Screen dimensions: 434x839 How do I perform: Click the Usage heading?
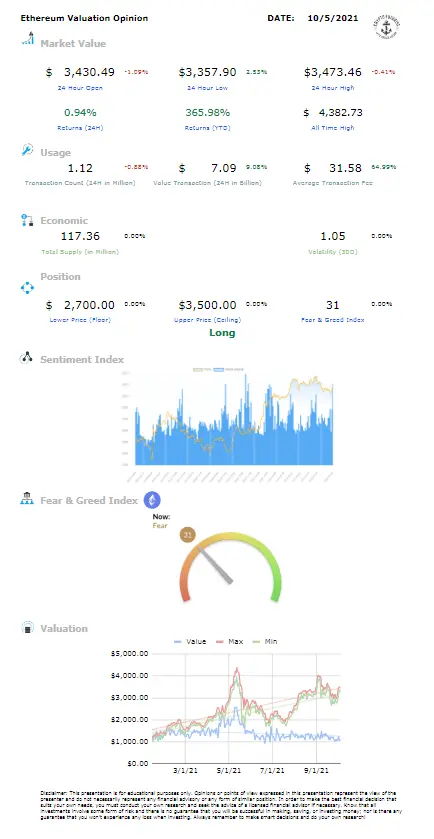click(56, 152)
